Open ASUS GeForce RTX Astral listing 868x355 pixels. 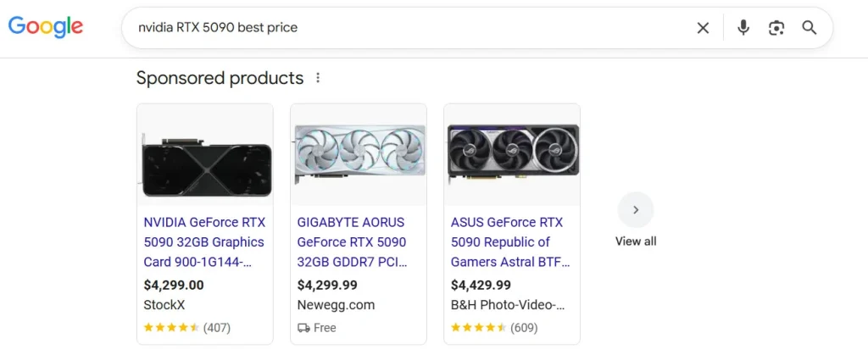[x=510, y=241]
